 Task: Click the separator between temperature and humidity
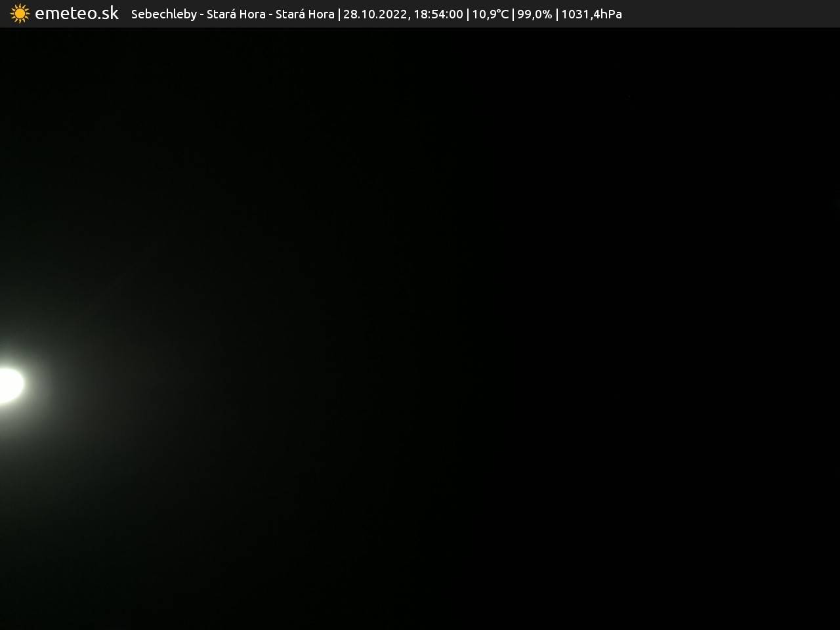coord(513,14)
